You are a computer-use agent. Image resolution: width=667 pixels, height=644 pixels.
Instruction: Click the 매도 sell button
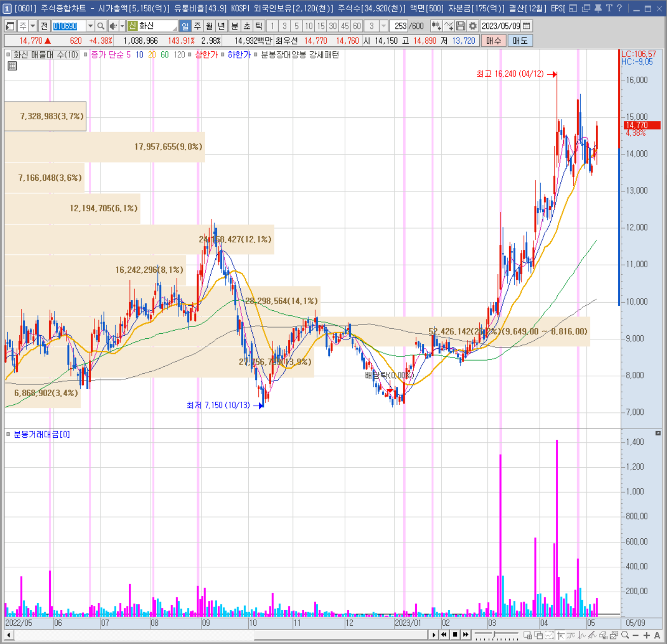(520, 41)
